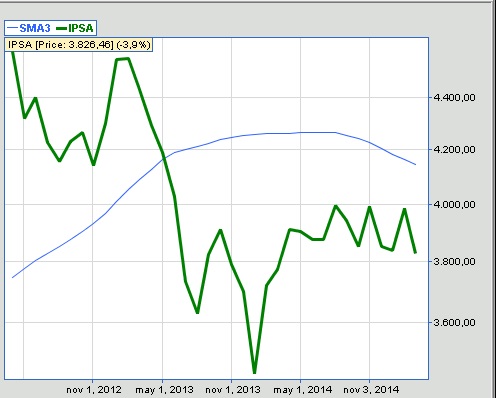The height and width of the screenshot is (398, 497).
Task: Click the may 1, 2013 date label
Action: click(x=164, y=390)
